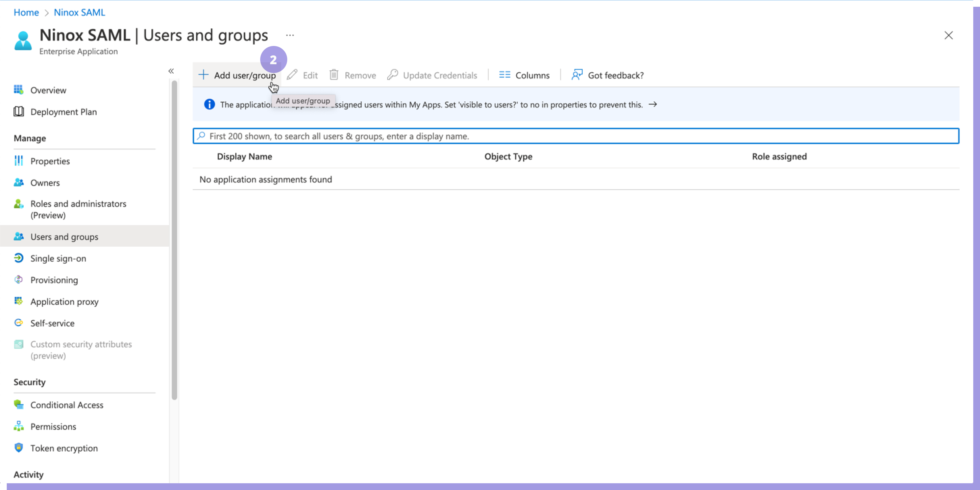980x490 pixels.
Task: Go to Home breadcrumb link
Action: (26, 12)
